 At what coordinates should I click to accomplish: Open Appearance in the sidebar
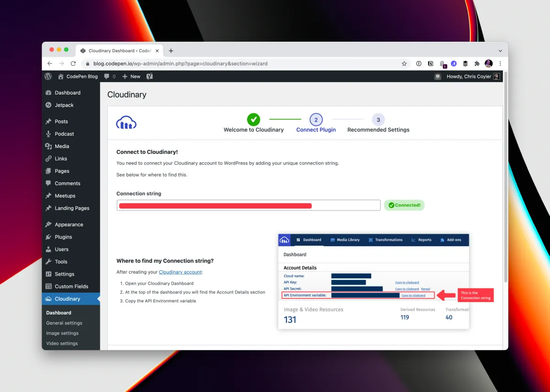69,225
